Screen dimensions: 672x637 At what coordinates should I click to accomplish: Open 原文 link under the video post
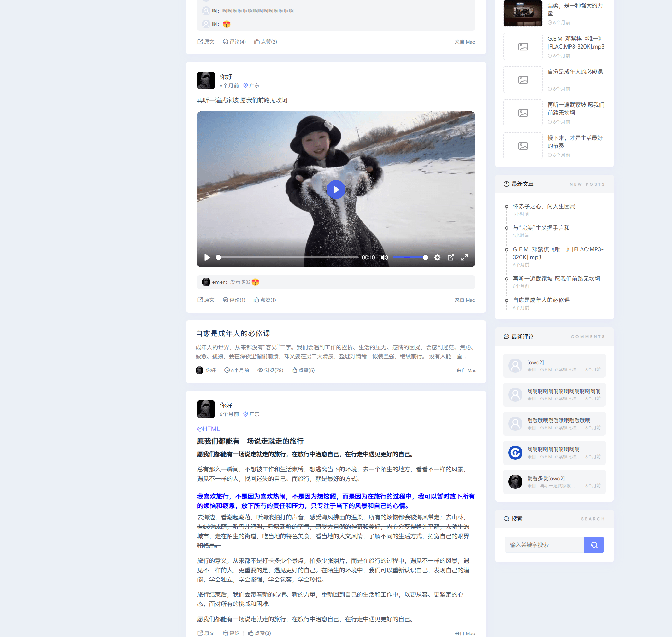coord(206,300)
